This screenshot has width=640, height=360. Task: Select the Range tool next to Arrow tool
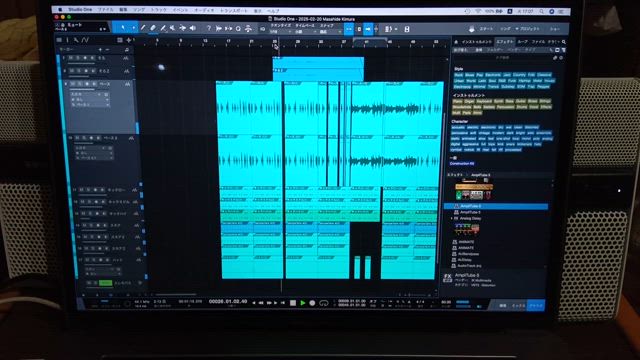[133, 28]
